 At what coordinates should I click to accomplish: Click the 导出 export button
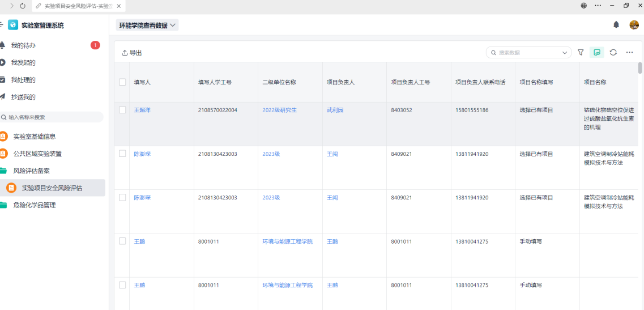[132, 53]
